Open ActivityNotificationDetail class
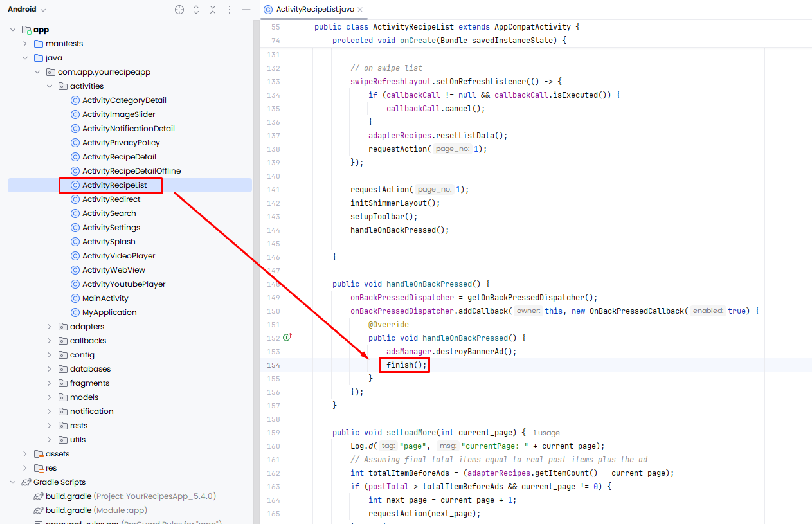812x524 pixels. tap(129, 129)
